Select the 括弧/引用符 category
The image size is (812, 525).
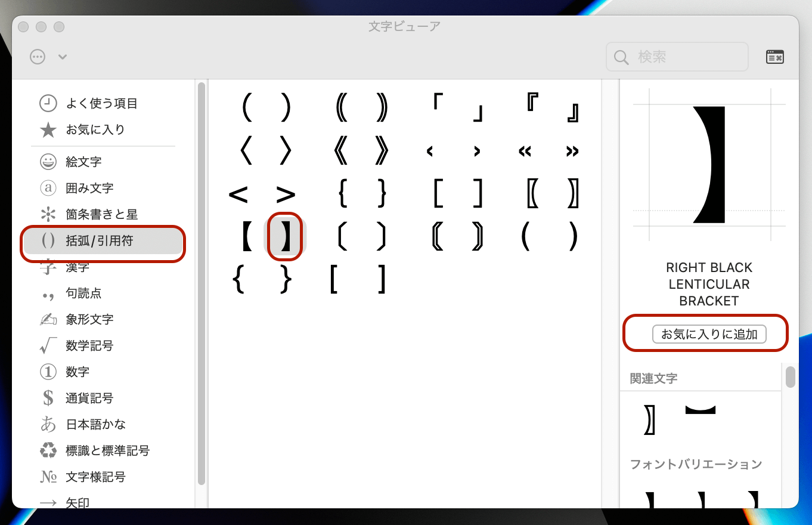[103, 241]
